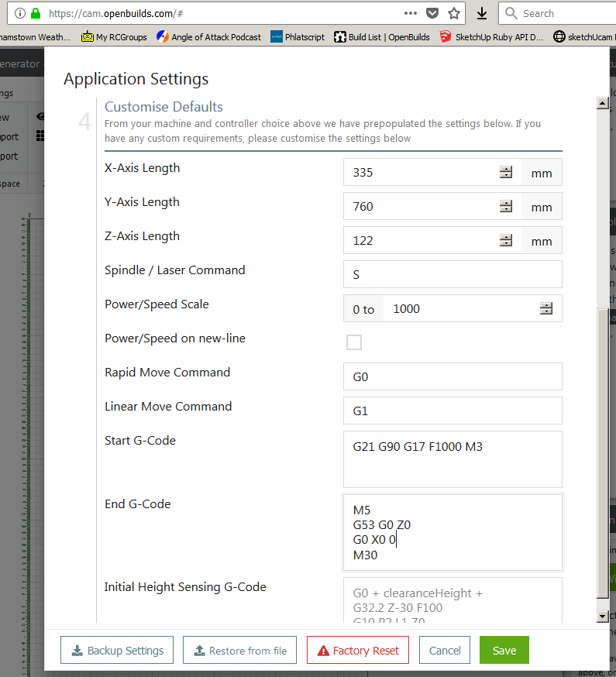Viewport: 616px width, 677px height.
Task: Open the Angle of Attack Podcast bookmark
Action: click(208, 36)
